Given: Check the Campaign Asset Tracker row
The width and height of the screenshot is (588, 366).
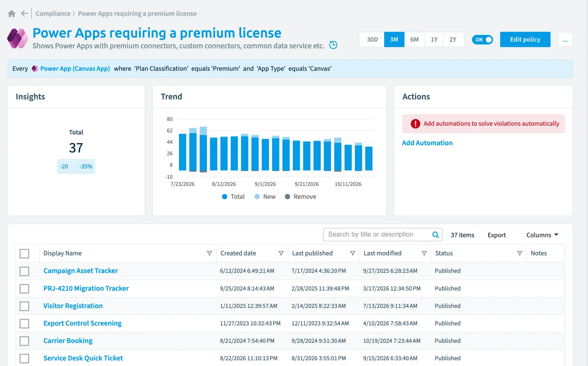Looking at the screenshot, I should (24, 271).
